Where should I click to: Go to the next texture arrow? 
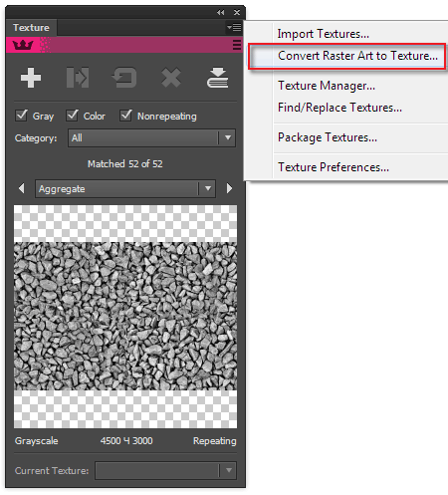[x=229, y=188]
